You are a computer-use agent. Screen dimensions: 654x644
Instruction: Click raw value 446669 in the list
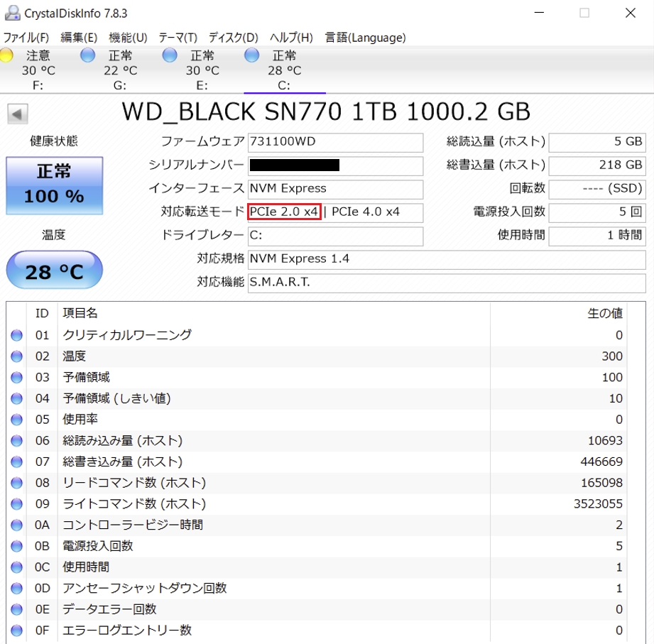[x=601, y=462]
